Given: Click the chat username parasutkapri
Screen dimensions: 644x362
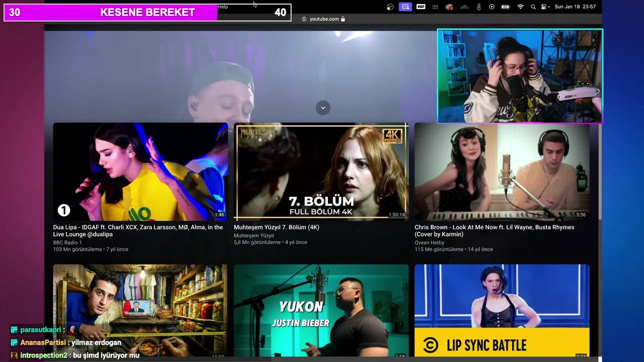Looking at the screenshot, I should [41, 330].
